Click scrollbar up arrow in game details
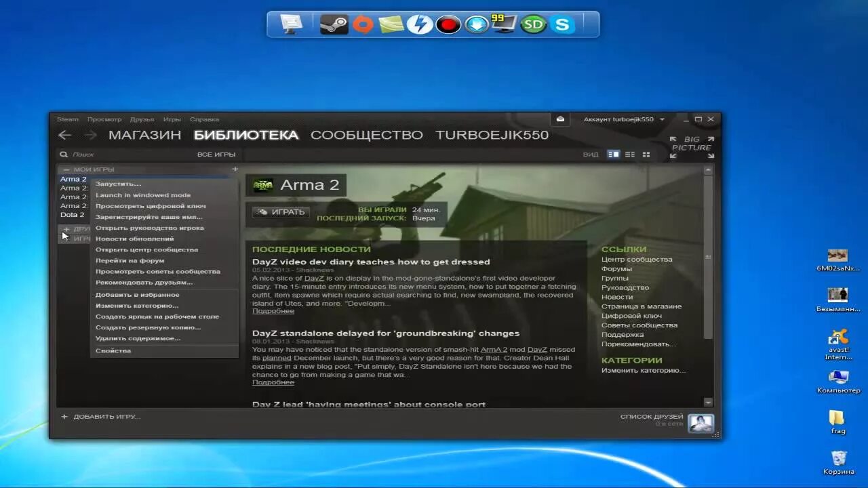Screen dimensions: 868x488 click(708, 170)
